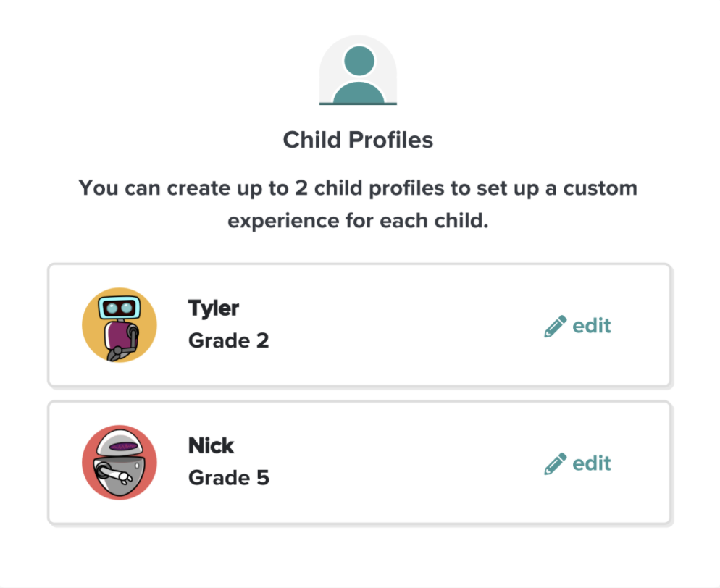Click the name Nick
This screenshot has height=588, width=720.
point(212,445)
